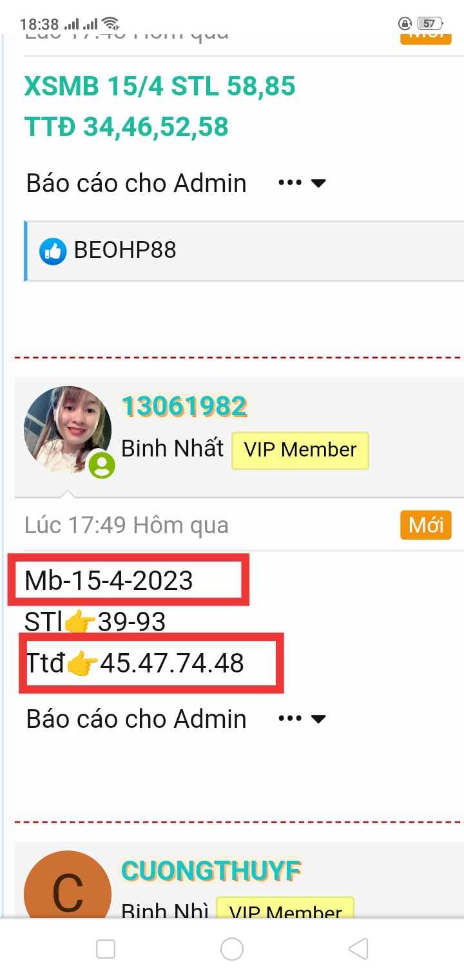
Task: Open 13061982's profile photo
Action: [x=67, y=430]
